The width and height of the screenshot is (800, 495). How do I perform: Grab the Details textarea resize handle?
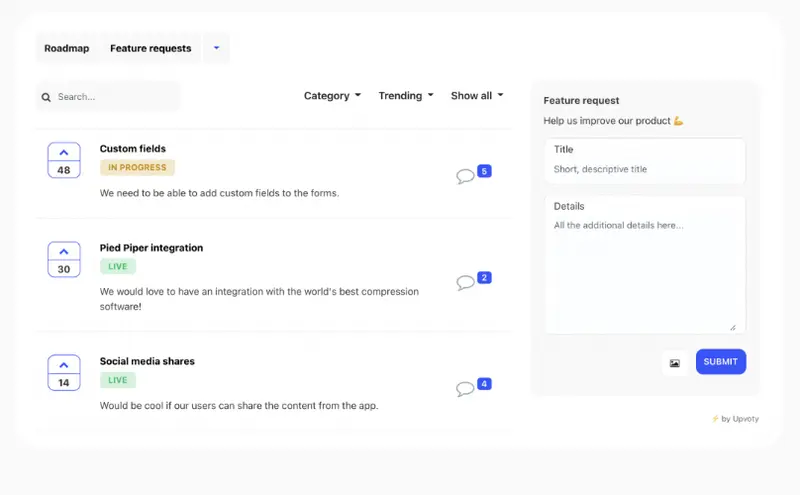(733, 328)
